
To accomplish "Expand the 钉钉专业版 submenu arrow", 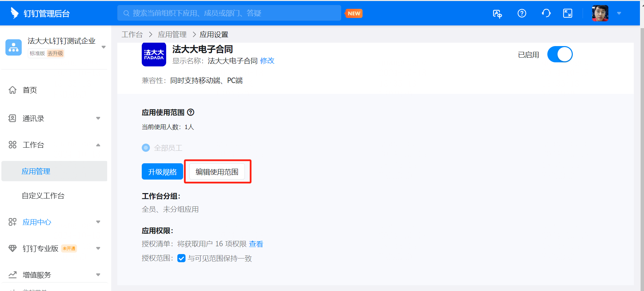I will pyautogui.click(x=98, y=248).
